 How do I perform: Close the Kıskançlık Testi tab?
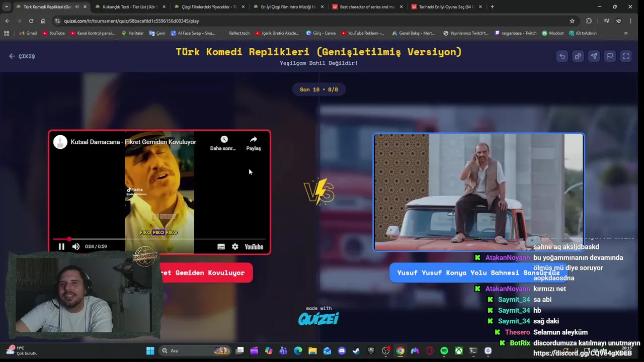[x=164, y=7]
